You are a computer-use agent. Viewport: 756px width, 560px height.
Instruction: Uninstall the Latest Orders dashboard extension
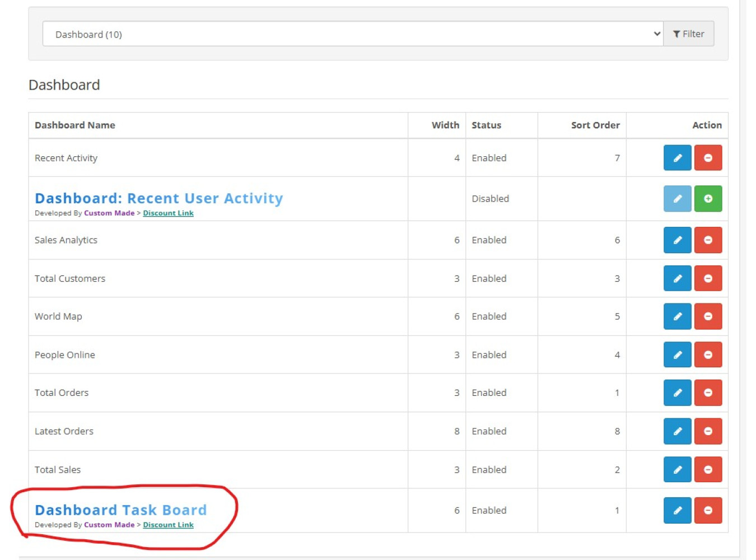coord(708,431)
